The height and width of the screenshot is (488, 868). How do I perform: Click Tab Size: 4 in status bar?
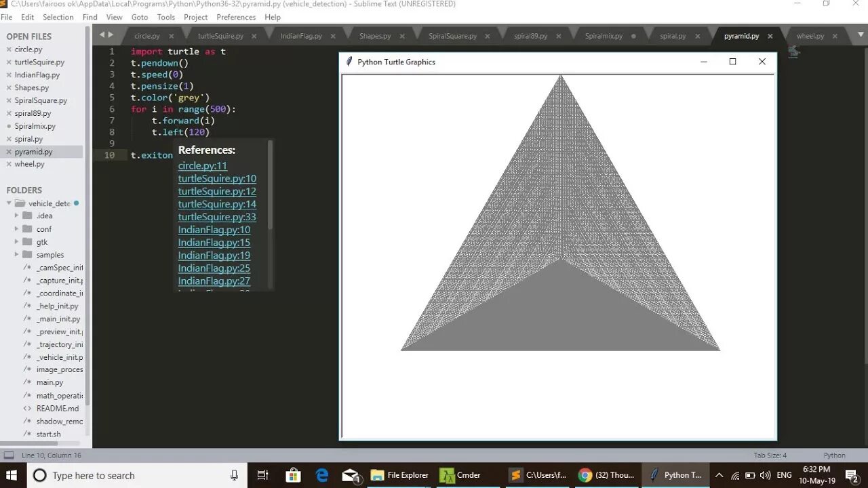click(770, 455)
